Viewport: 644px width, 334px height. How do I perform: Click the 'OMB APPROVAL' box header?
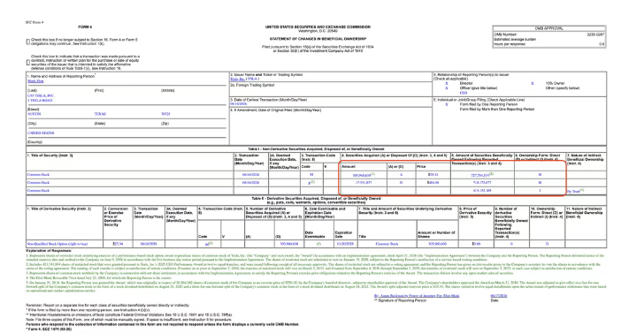(x=549, y=28)
